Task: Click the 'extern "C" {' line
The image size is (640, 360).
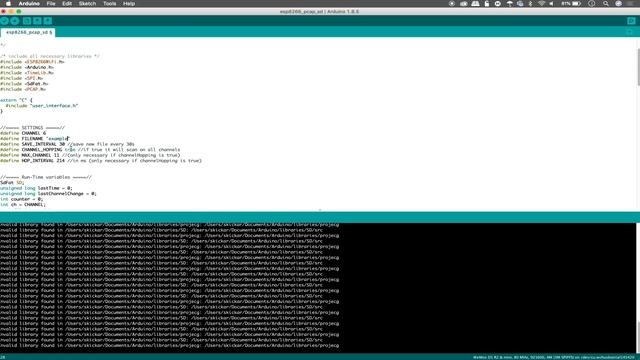Action: (x=16, y=100)
